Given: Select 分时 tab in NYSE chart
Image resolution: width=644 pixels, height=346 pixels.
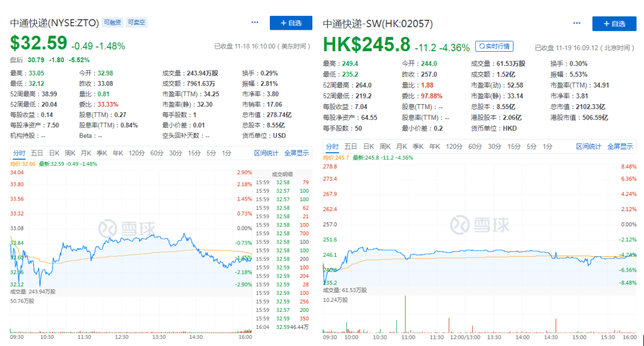Looking at the screenshot, I should click(x=19, y=153).
